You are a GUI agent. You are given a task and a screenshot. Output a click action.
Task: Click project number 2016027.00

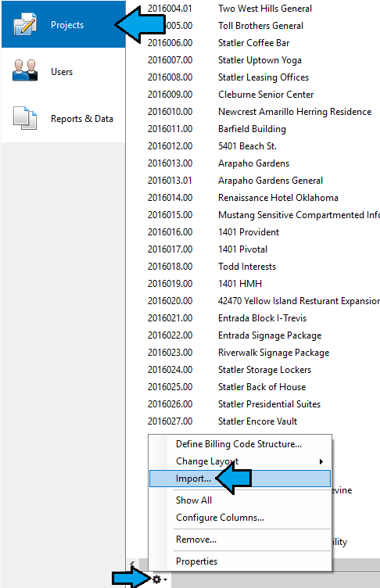170,421
